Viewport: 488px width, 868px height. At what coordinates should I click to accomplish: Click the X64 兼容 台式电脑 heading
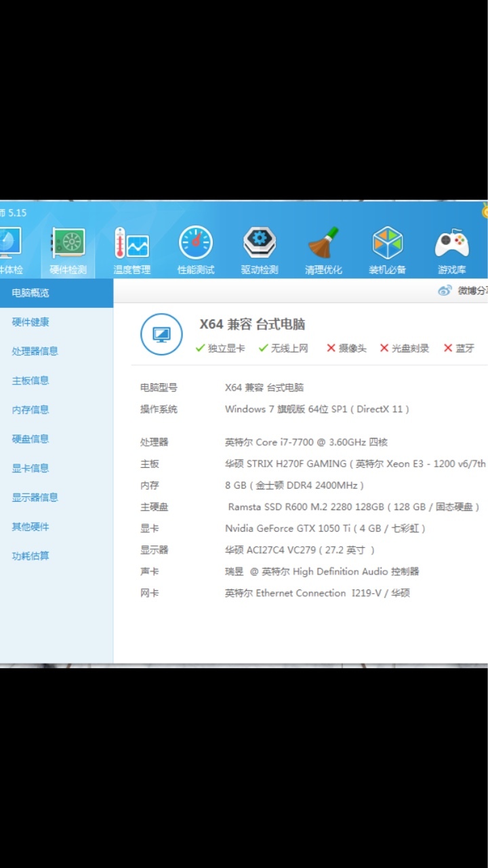(x=252, y=324)
